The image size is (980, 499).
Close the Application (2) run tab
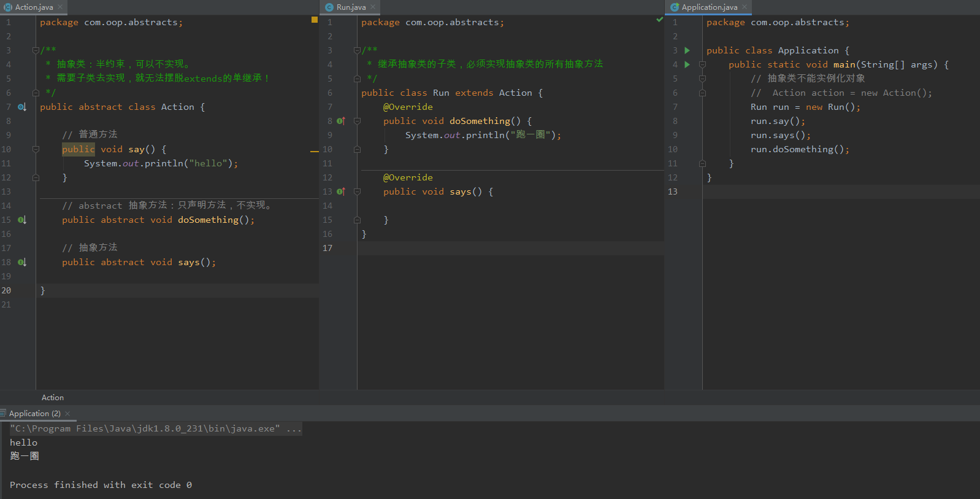coord(67,414)
